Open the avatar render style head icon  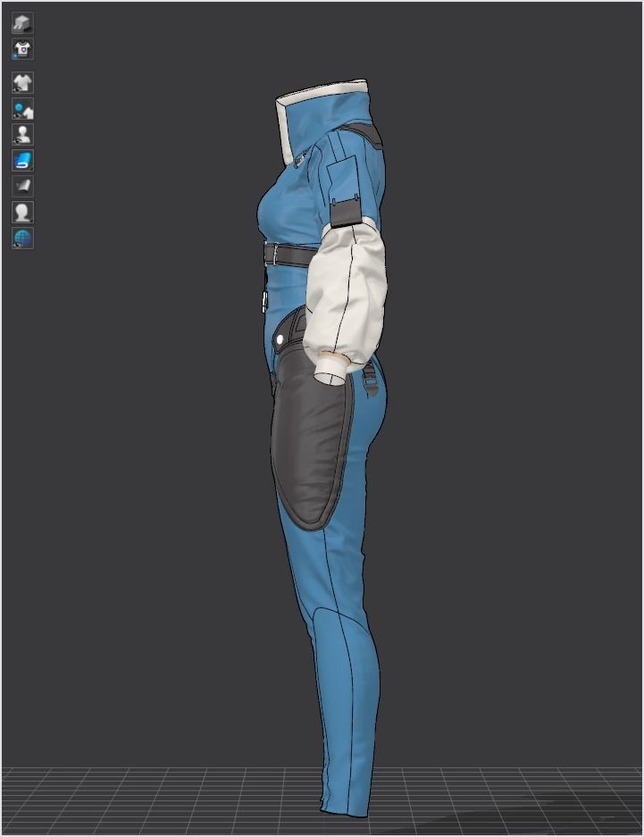(x=22, y=212)
